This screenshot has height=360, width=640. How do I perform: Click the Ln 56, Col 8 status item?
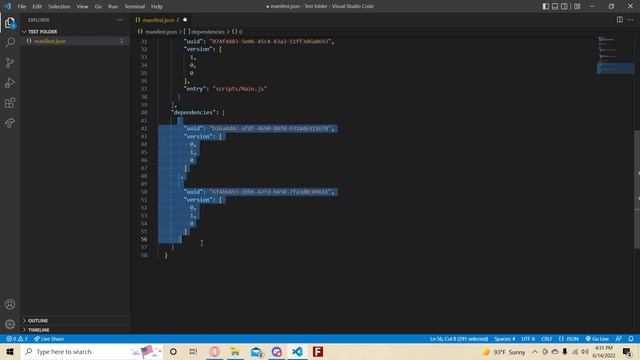tap(458, 339)
